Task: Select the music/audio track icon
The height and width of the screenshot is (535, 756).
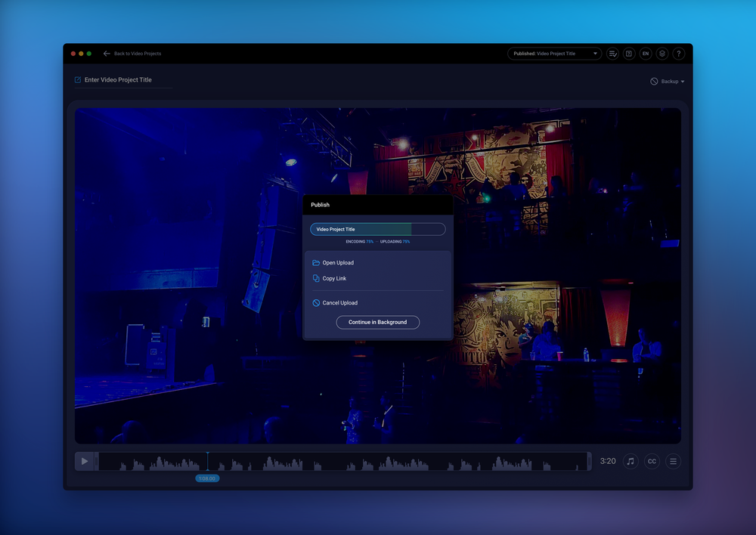Action: [x=631, y=461]
